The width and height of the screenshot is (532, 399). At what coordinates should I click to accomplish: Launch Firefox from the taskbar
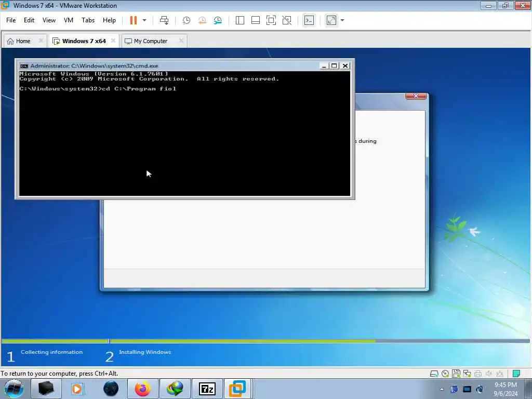tap(142, 389)
